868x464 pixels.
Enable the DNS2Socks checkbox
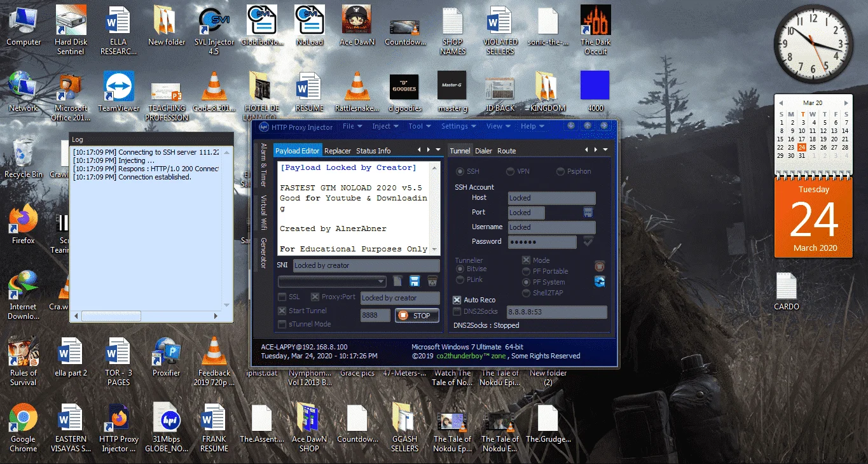click(457, 312)
